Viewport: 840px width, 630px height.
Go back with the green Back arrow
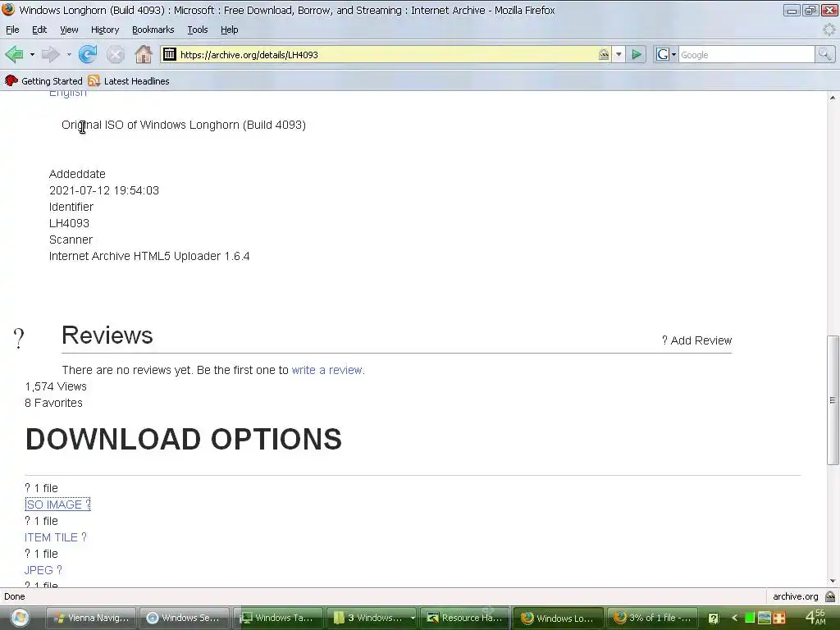pos(15,54)
